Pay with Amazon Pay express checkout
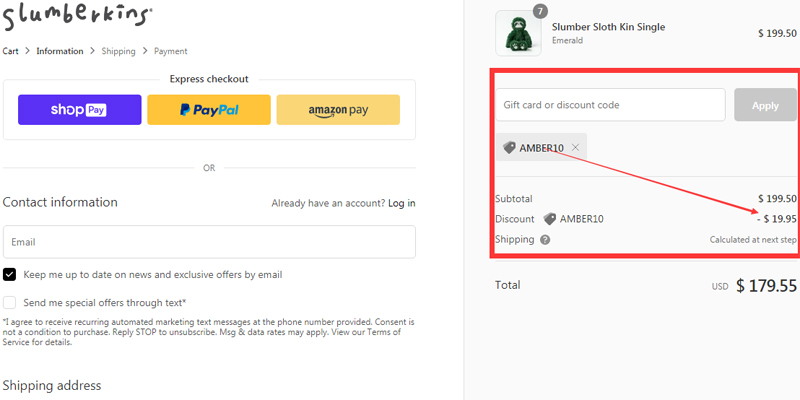The height and width of the screenshot is (400, 800). point(338,110)
